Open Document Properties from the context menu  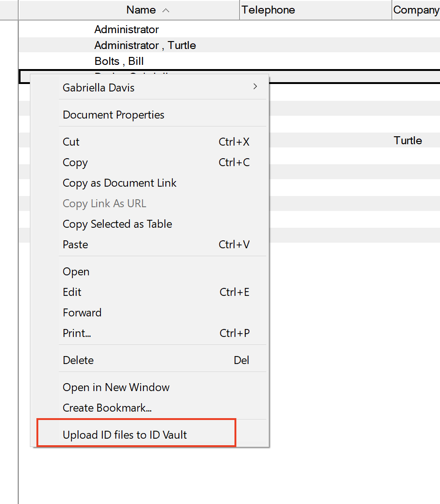click(114, 115)
